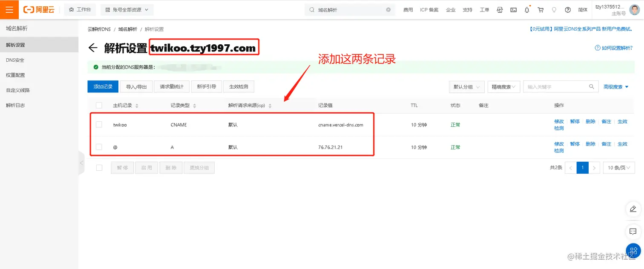Open the 费用 menu

coord(408,10)
